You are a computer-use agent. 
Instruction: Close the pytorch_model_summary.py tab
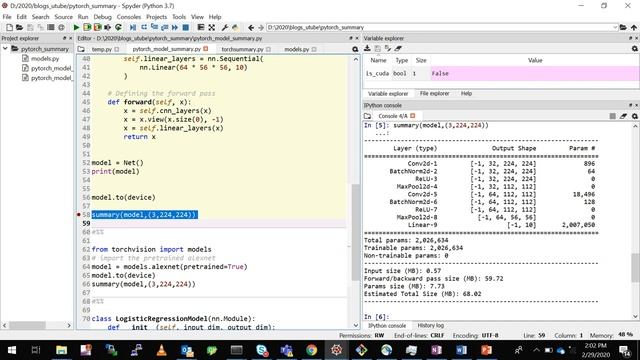click(x=206, y=49)
